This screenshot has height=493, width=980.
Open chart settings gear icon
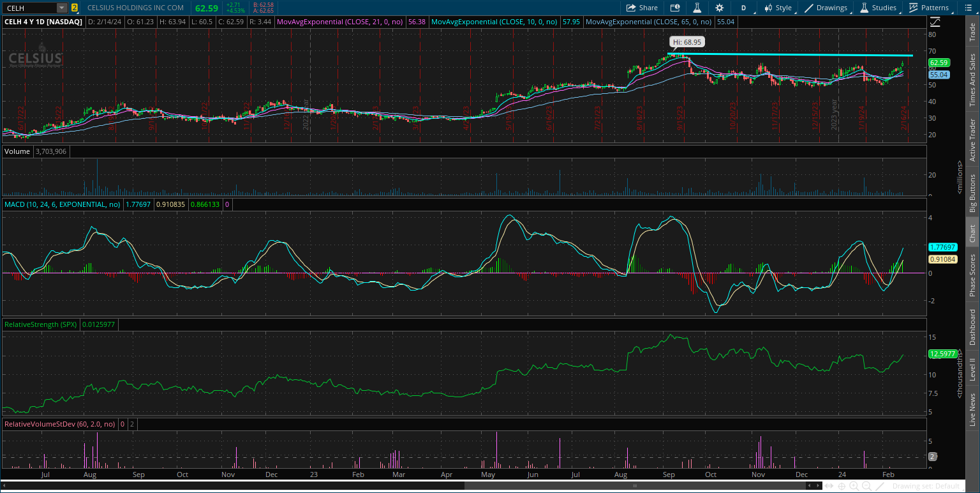pos(720,8)
